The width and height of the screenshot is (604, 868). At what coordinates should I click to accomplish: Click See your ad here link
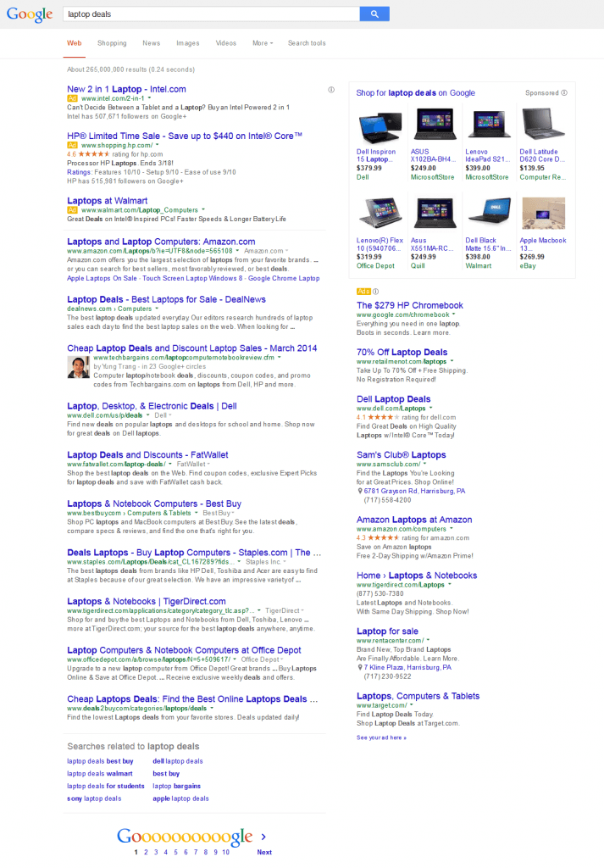point(381,737)
